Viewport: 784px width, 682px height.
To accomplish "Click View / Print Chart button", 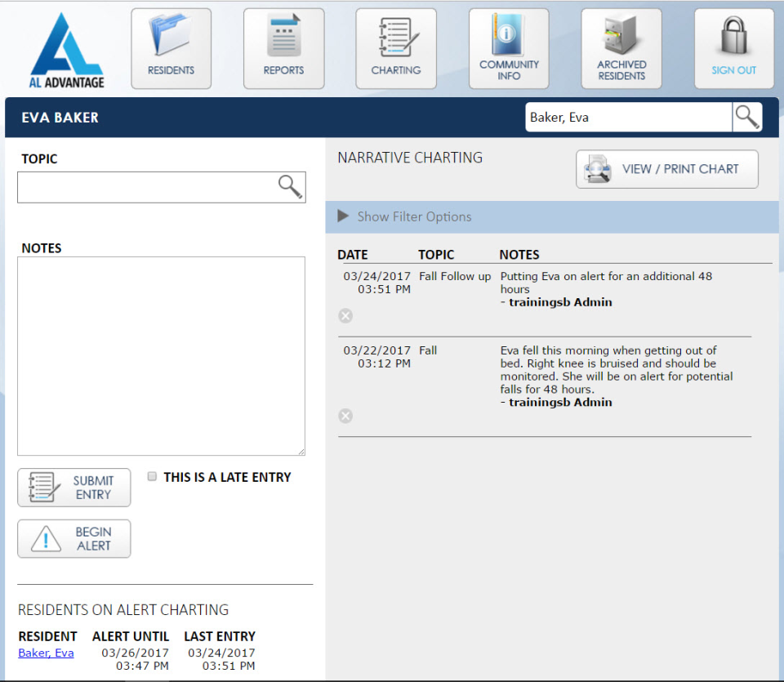I will (667, 169).
